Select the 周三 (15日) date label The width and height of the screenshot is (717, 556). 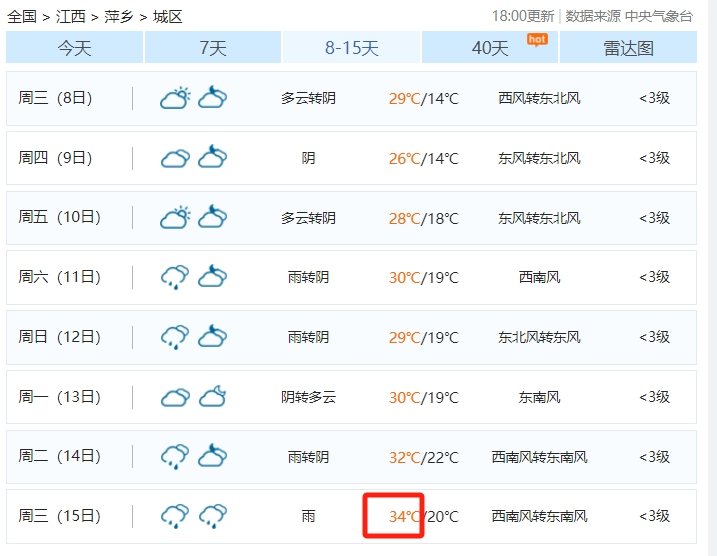[x=59, y=516]
